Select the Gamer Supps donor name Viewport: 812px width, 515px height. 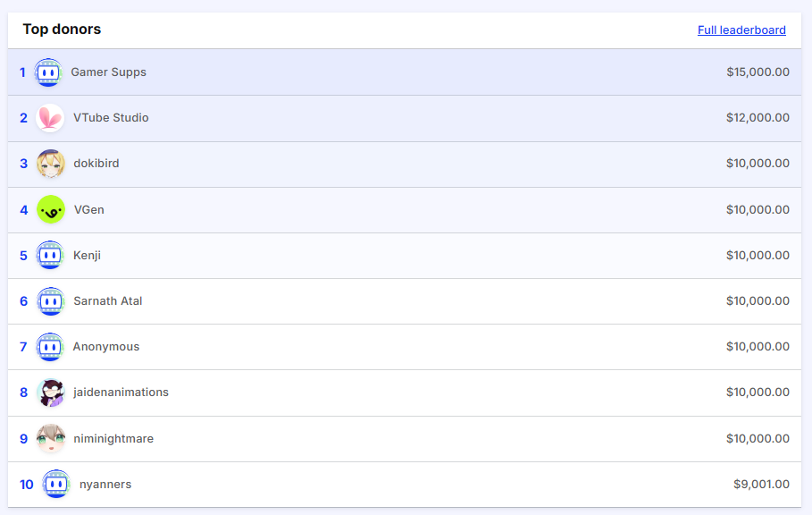[108, 72]
